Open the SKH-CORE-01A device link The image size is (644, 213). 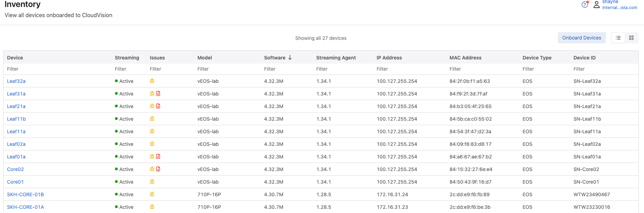pyautogui.click(x=25, y=207)
